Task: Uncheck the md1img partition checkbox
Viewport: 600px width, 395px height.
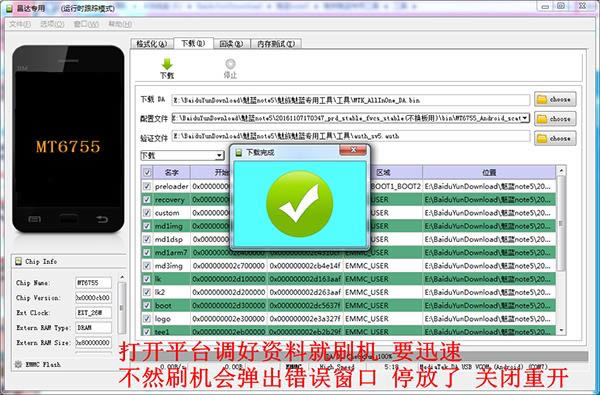Action: tap(147, 226)
